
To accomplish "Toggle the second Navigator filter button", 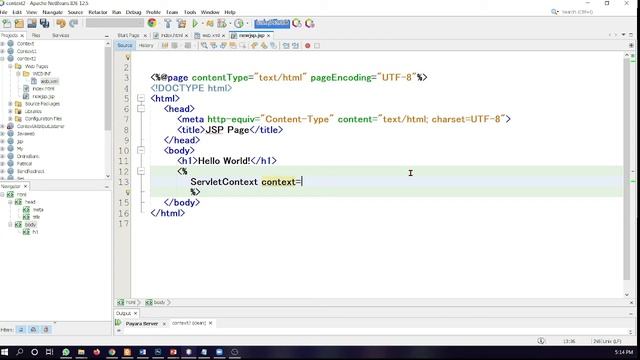I will tap(33, 329).
